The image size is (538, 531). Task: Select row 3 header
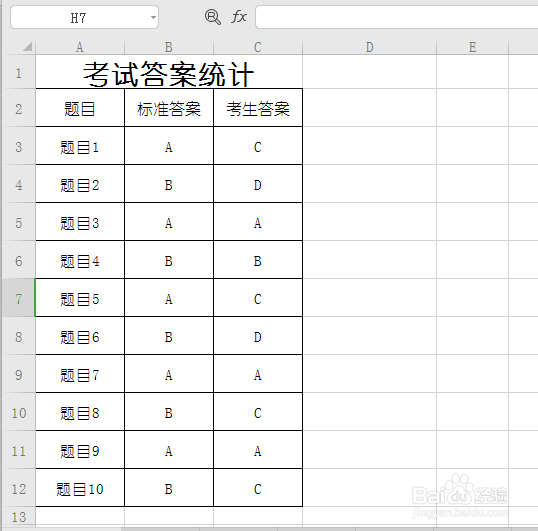(19, 147)
